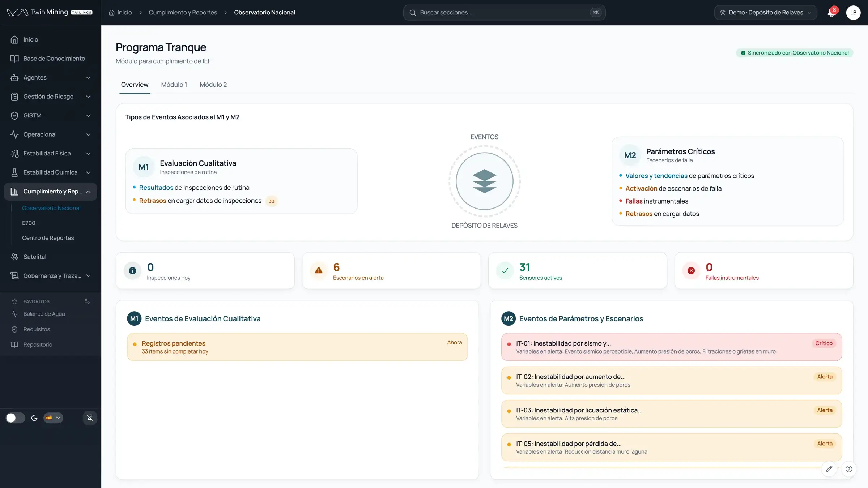Open the IT-02 Inestabilidad por aumento event
Image resolution: width=868 pixels, height=488 pixels.
click(x=672, y=380)
